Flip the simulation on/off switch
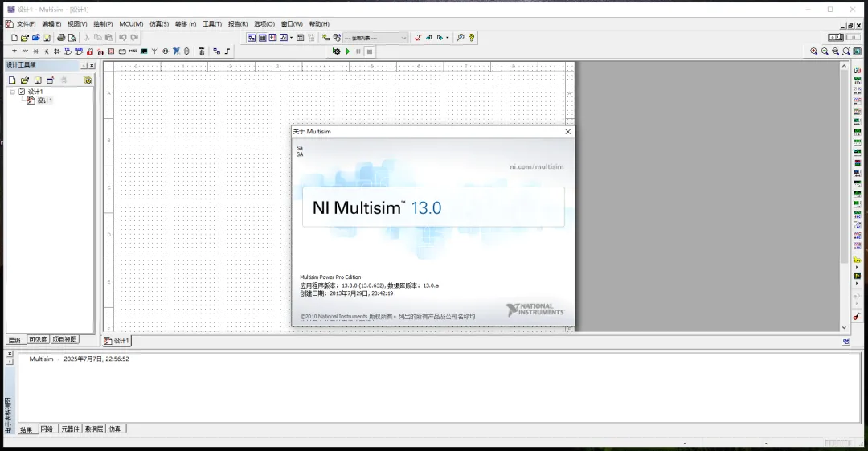Image resolution: width=868 pixels, height=451 pixels. click(836, 37)
